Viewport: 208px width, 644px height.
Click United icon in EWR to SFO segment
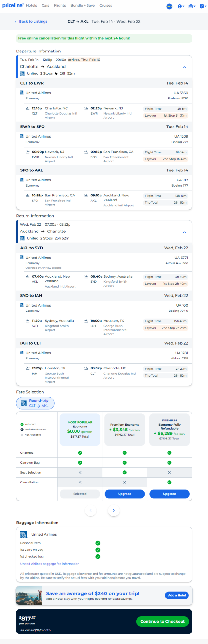[21, 136]
